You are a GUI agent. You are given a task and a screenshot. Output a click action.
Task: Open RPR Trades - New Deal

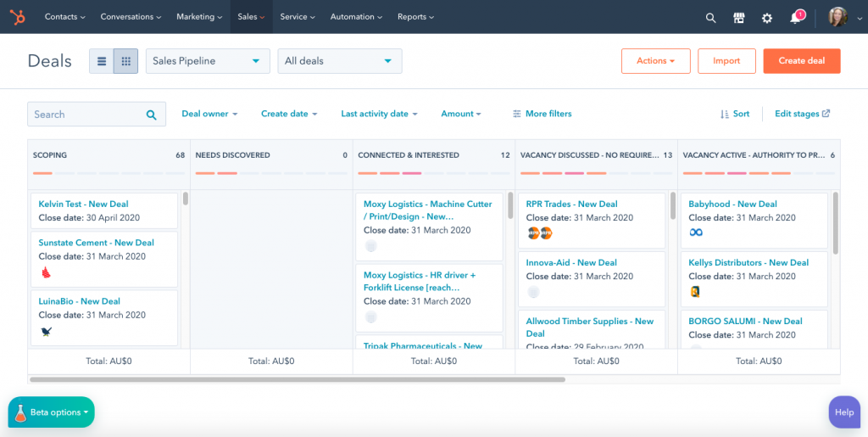point(572,204)
